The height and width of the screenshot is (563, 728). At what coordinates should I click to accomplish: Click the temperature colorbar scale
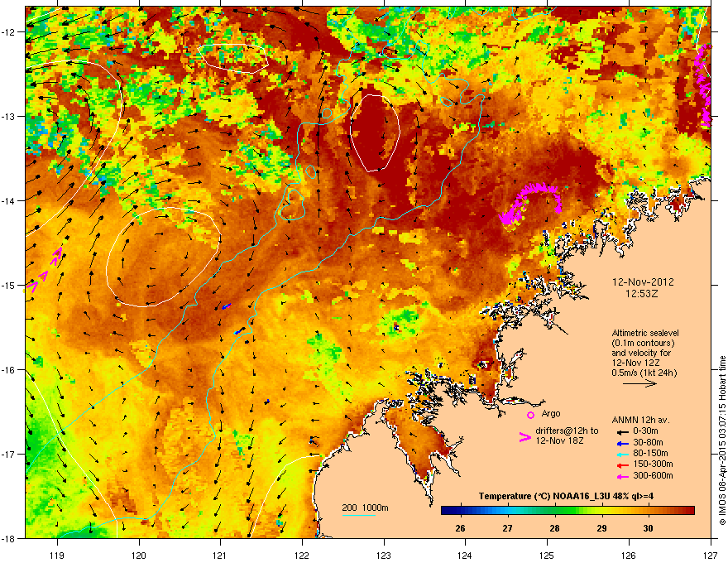(x=568, y=511)
